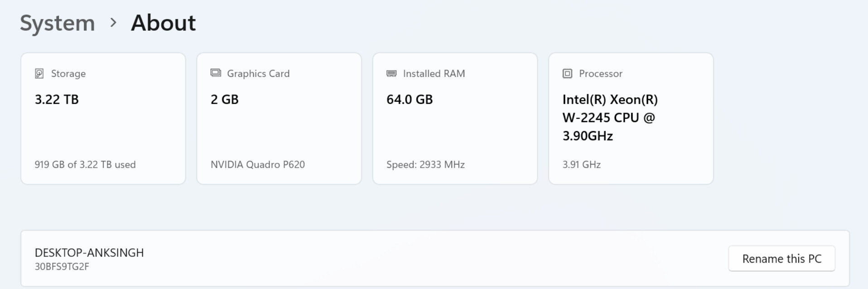Open the Graphics Card 2 GB card
The height and width of the screenshot is (289, 868).
click(279, 118)
